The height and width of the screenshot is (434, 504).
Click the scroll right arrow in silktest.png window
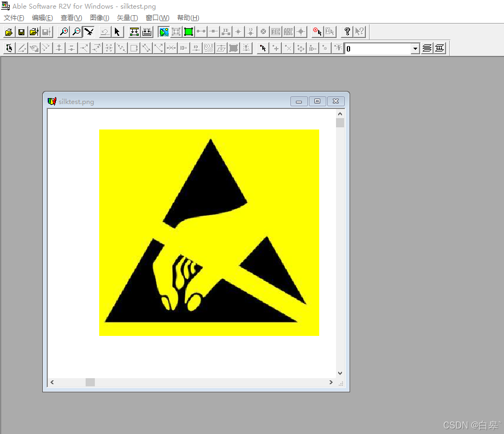331,383
